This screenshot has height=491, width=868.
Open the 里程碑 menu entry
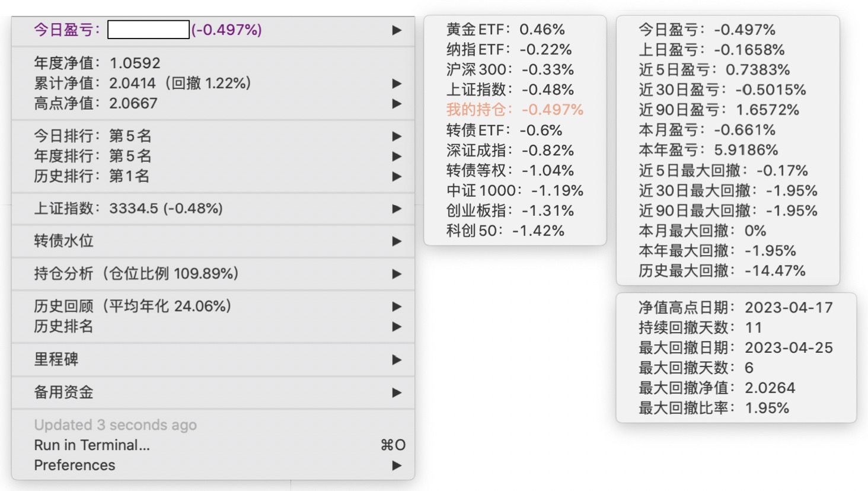[56, 359]
